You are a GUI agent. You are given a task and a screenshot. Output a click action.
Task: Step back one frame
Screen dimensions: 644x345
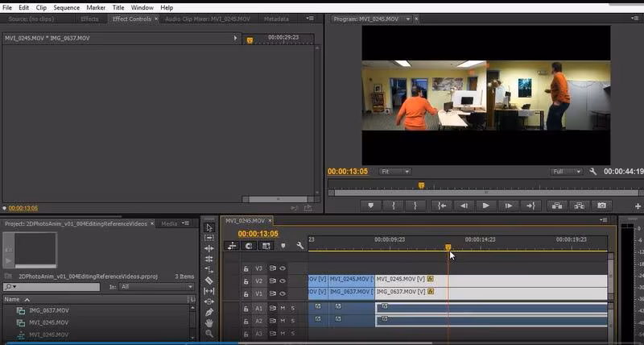[464, 206]
